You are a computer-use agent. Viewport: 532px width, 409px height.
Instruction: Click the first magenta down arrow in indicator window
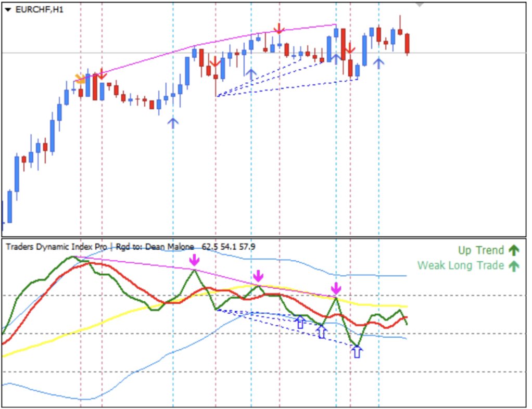194,260
